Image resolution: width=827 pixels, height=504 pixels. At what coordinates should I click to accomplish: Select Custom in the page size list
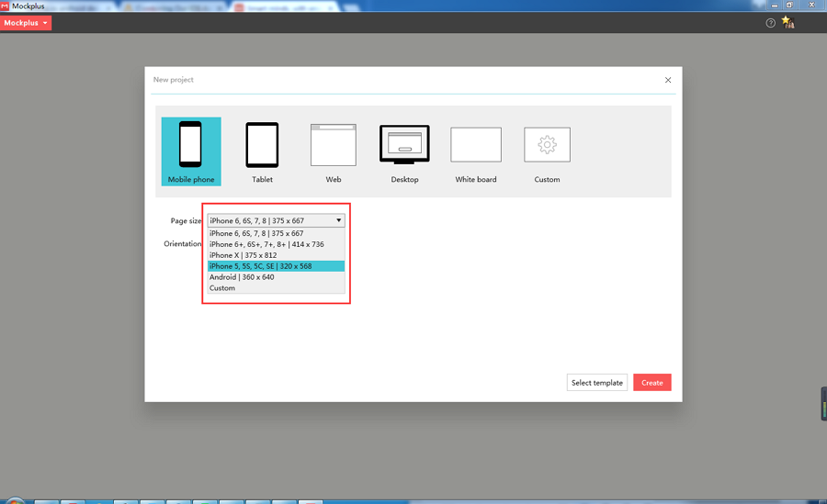tap(276, 288)
